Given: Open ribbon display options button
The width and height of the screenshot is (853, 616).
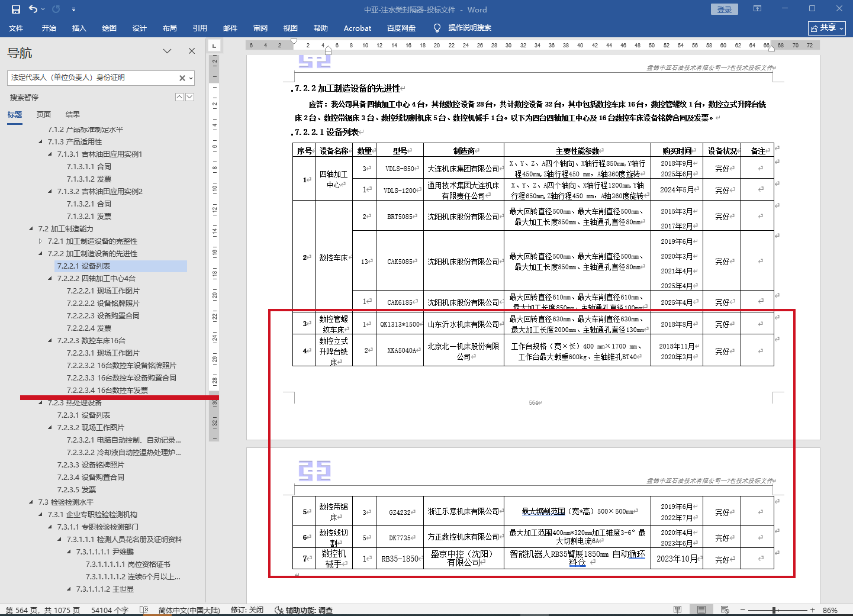Looking at the screenshot, I should pyautogui.click(x=757, y=9).
